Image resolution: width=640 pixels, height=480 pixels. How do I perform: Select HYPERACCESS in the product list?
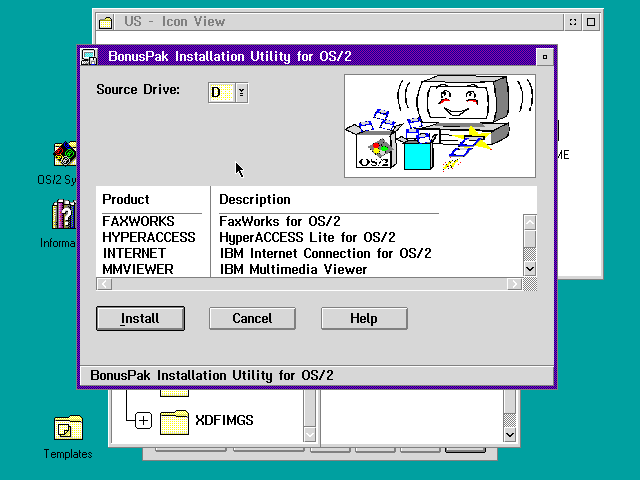click(x=149, y=237)
